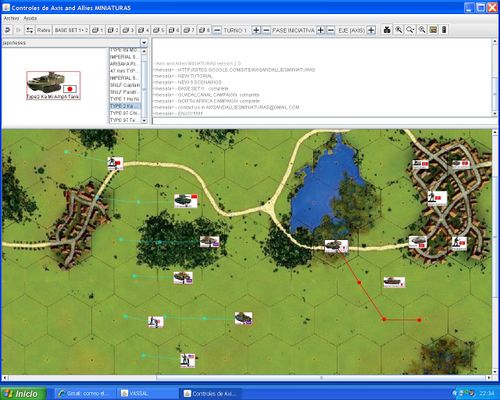This screenshot has height=400, width=500.
Task: Open map window number 4
Action: [x=143, y=30]
